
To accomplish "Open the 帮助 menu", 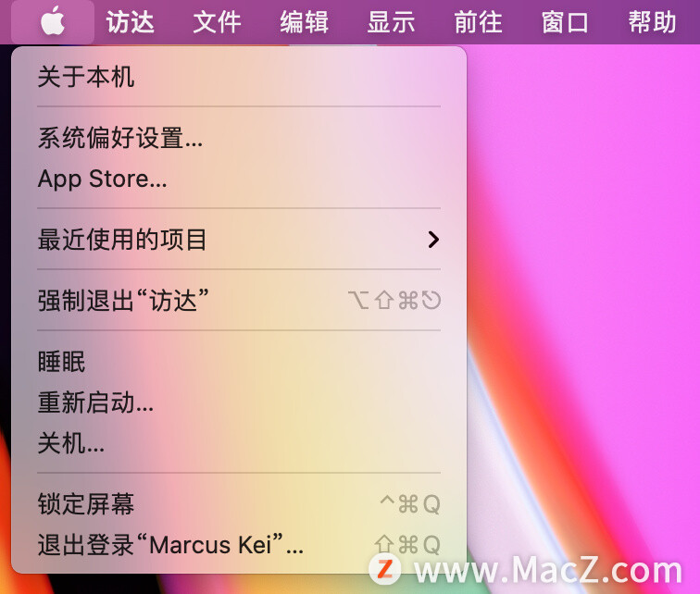I will pos(652,22).
